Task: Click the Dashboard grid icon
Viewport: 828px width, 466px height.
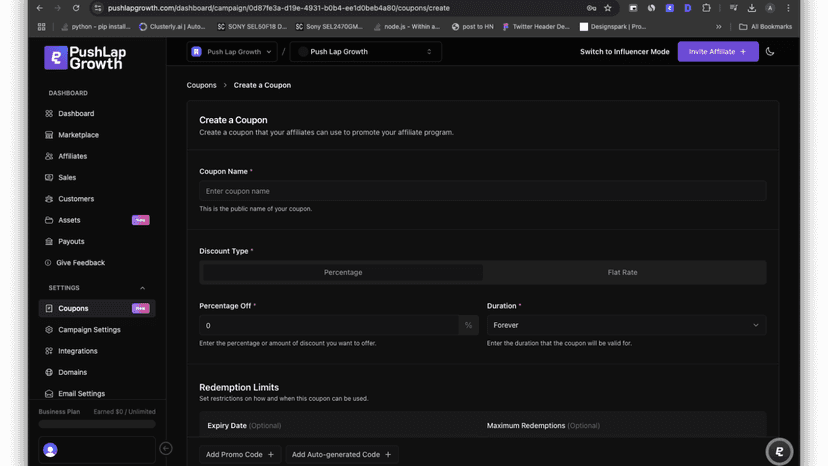Action: coord(49,114)
